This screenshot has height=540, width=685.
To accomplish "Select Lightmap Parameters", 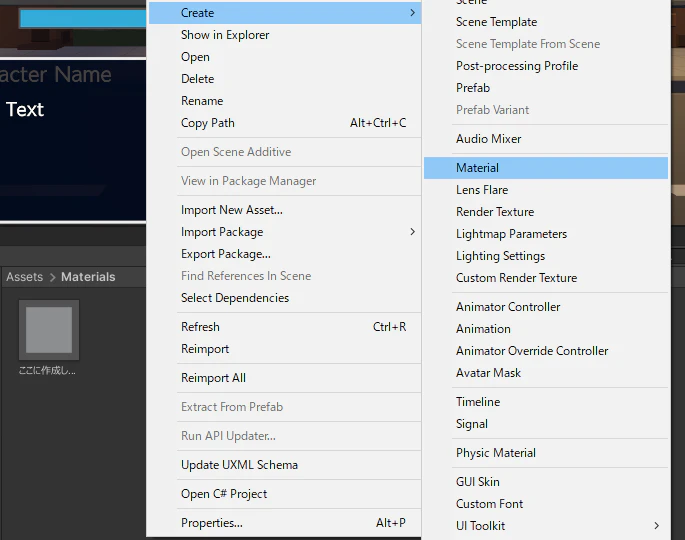I will tap(546, 234).
